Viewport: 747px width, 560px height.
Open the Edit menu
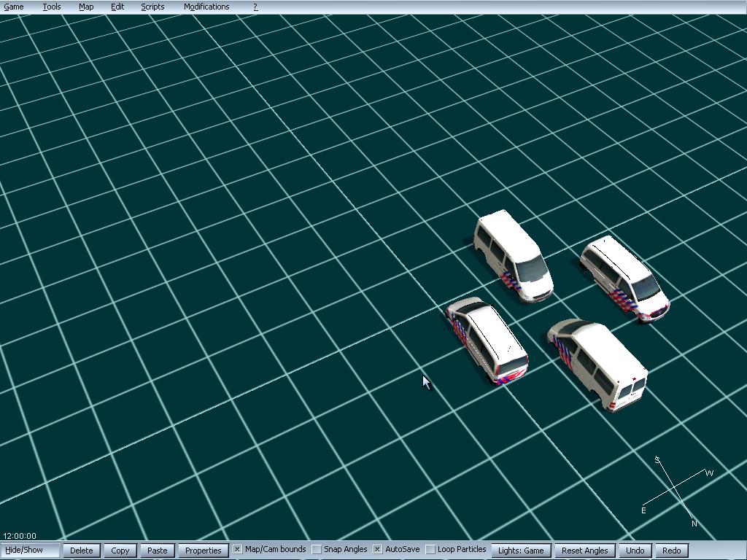(x=117, y=7)
